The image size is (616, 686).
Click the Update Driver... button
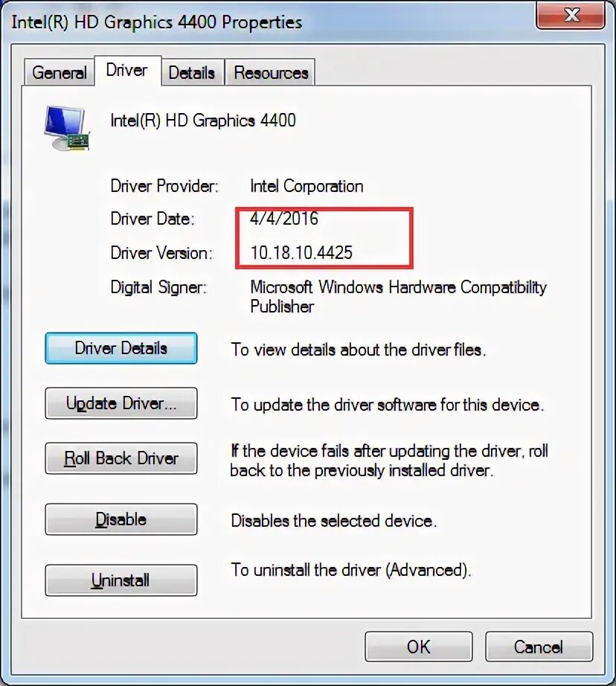(x=121, y=403)
